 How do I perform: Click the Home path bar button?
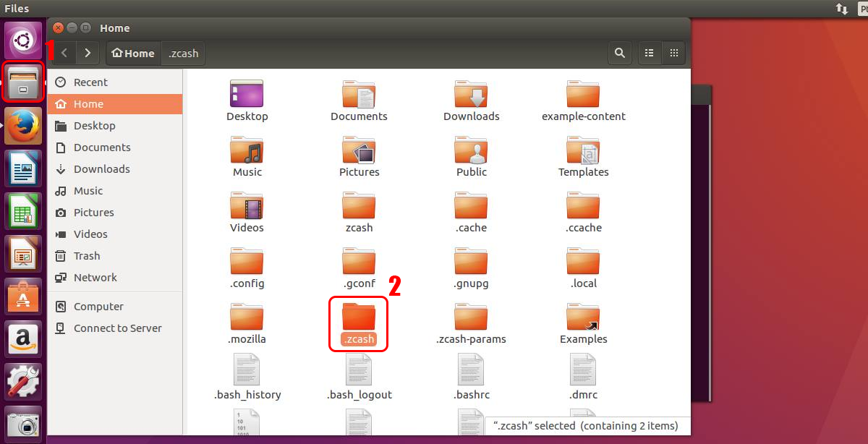pos(133,53)
